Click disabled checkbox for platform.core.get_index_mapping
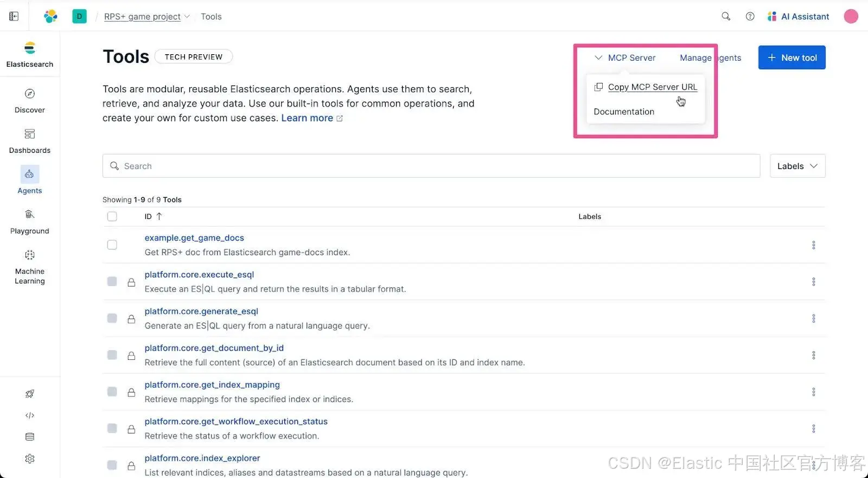 point(112,391)
